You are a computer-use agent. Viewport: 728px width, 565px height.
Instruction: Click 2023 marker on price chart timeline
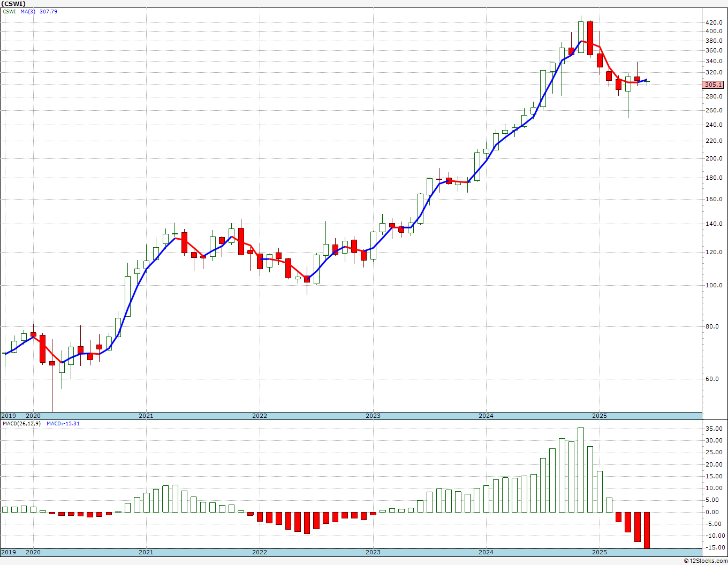tap(373, 416)
